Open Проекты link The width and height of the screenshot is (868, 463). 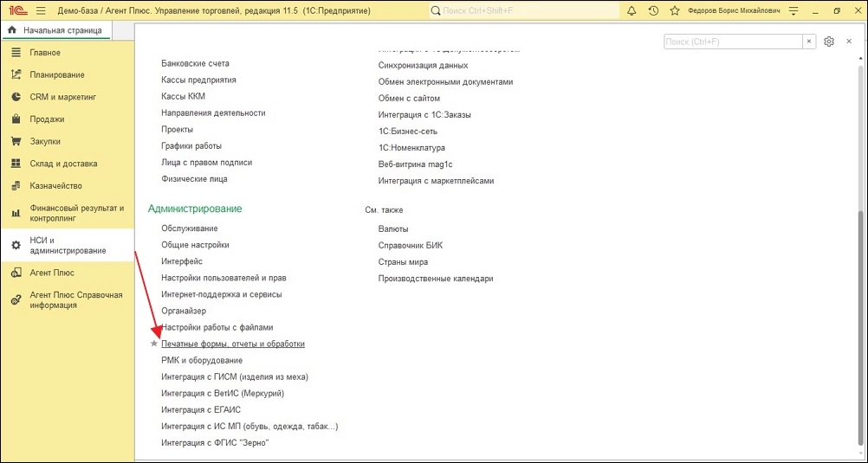(x=177, y=130)
